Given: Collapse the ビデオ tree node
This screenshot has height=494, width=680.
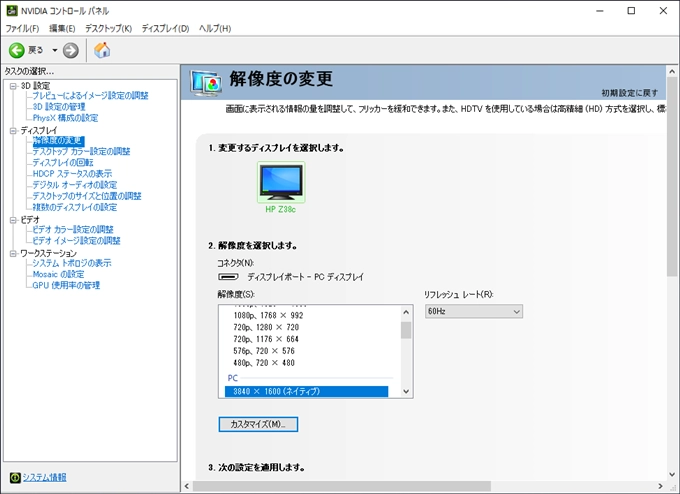Looking at the screenshot, I should click(x=13, y=220).
